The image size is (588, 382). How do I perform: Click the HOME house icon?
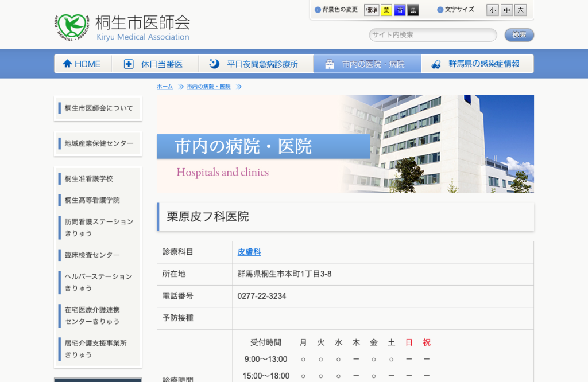[68, 63]
